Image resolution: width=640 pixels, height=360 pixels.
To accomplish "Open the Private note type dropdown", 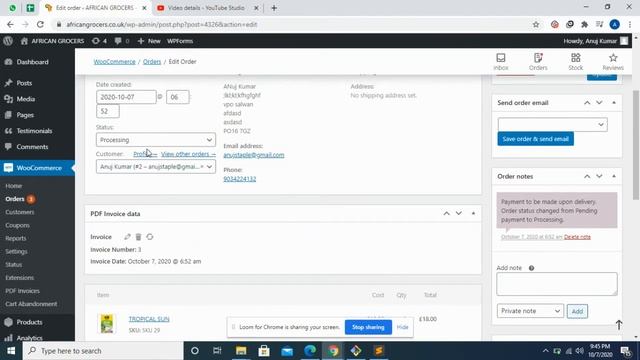I will 530,311.
